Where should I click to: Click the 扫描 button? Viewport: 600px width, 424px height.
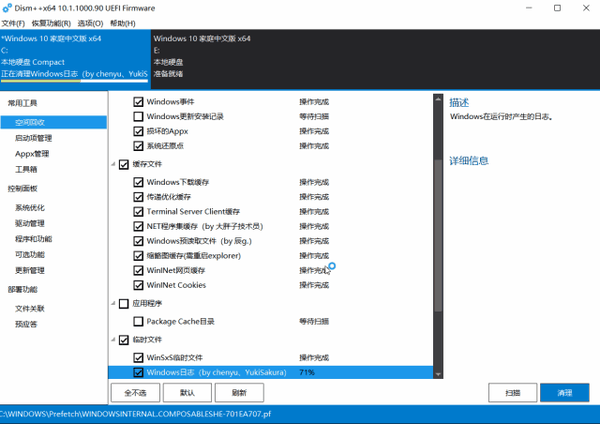(512, 393)
